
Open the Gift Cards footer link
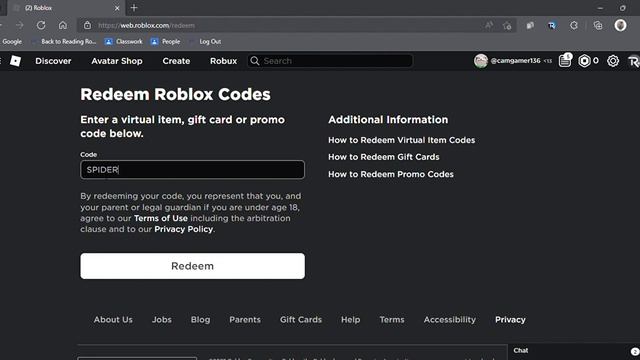pos(301,320)
